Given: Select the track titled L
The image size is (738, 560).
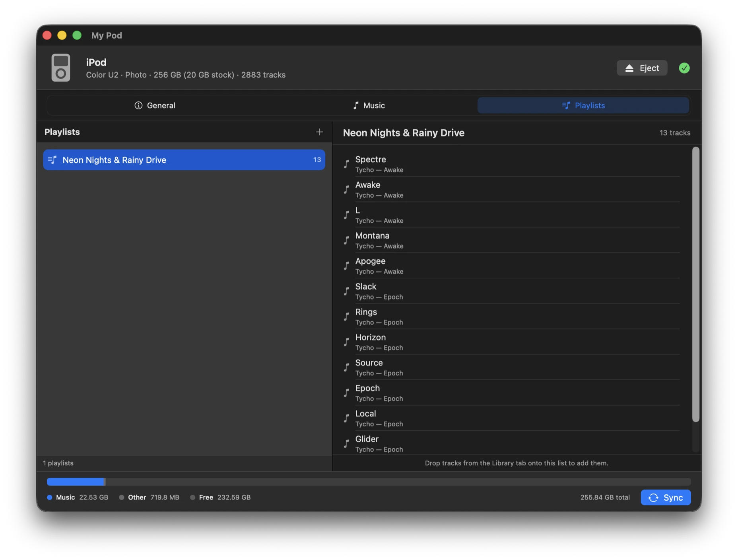Looking at the screenshot, I should 357,210.
